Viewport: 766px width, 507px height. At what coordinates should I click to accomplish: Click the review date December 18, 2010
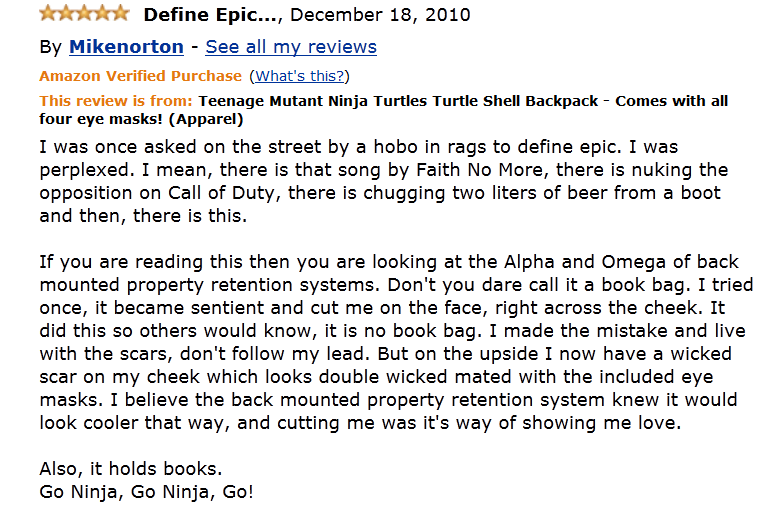click(x=380, y=15)
